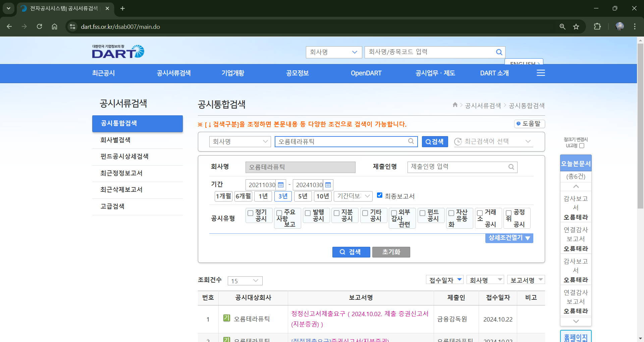The image size is (644, 342).
Task: Open start date calendar picker icon
Action: point(281,185)
